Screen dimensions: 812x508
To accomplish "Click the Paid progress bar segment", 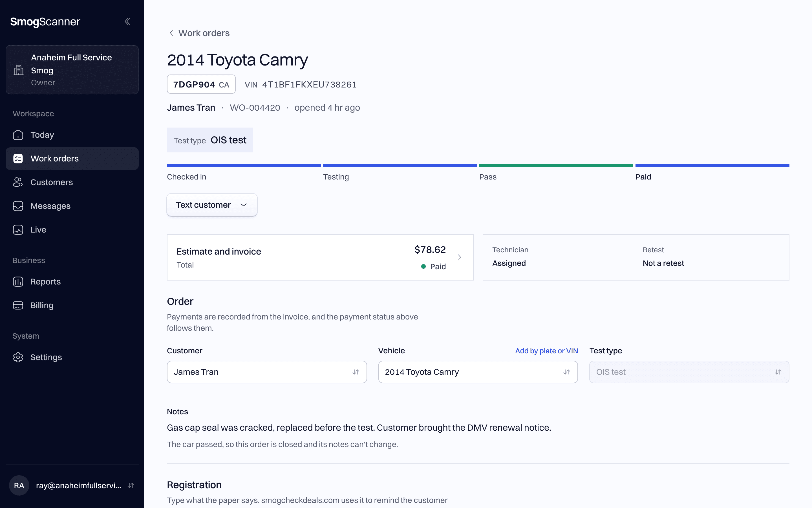I will (712, 165).
